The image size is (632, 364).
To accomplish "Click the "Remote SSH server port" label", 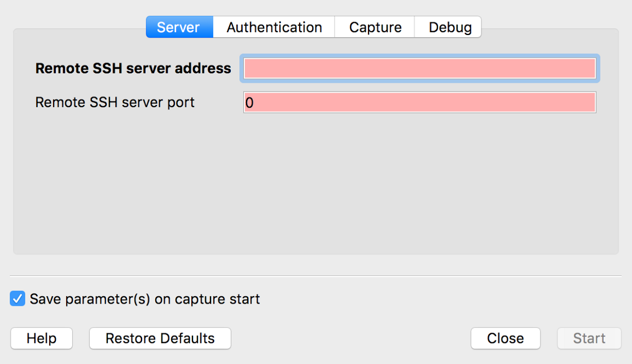I will (x=115, y=102).
